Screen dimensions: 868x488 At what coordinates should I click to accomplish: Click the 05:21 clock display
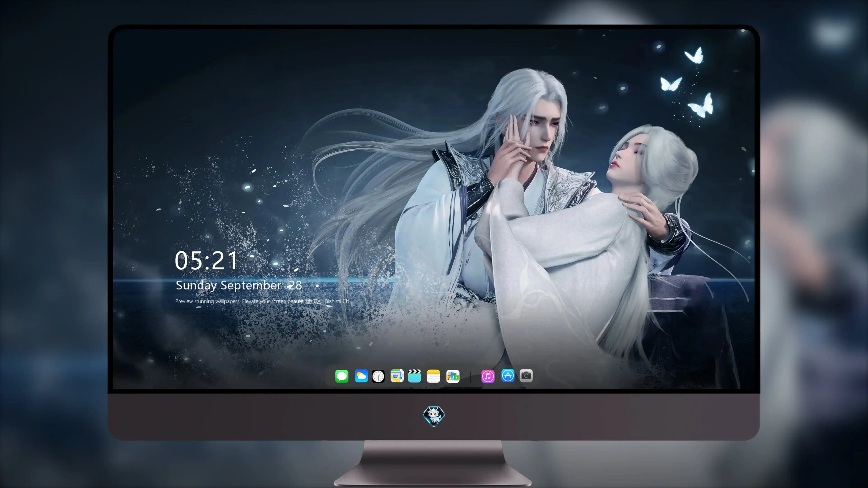(206, 260)
